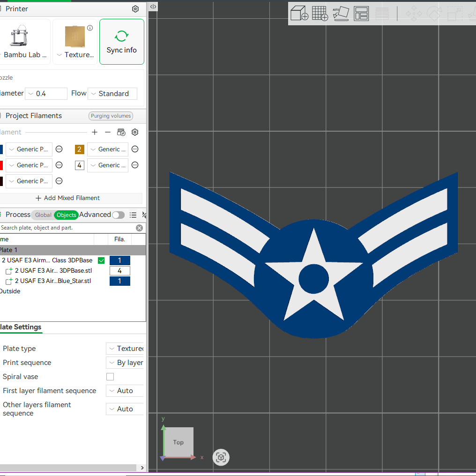Open the red Generic P filament dropdown
Screen dimensions: 476x476
point(29,165)
